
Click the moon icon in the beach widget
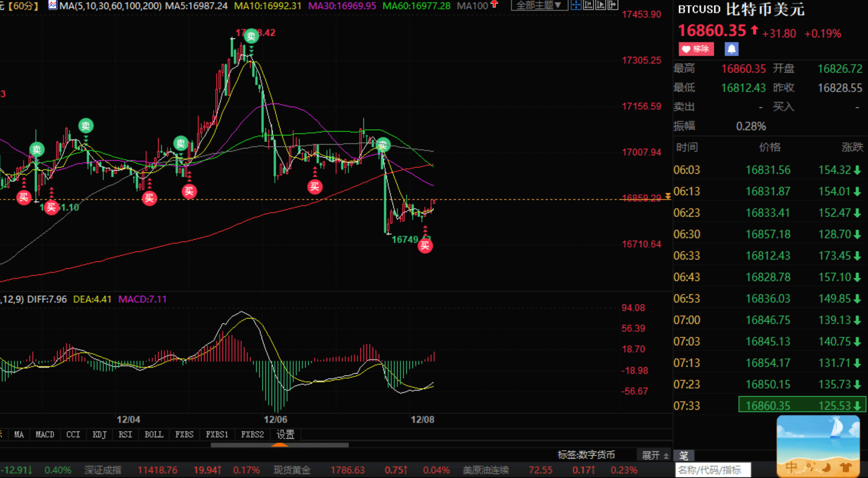826,467
